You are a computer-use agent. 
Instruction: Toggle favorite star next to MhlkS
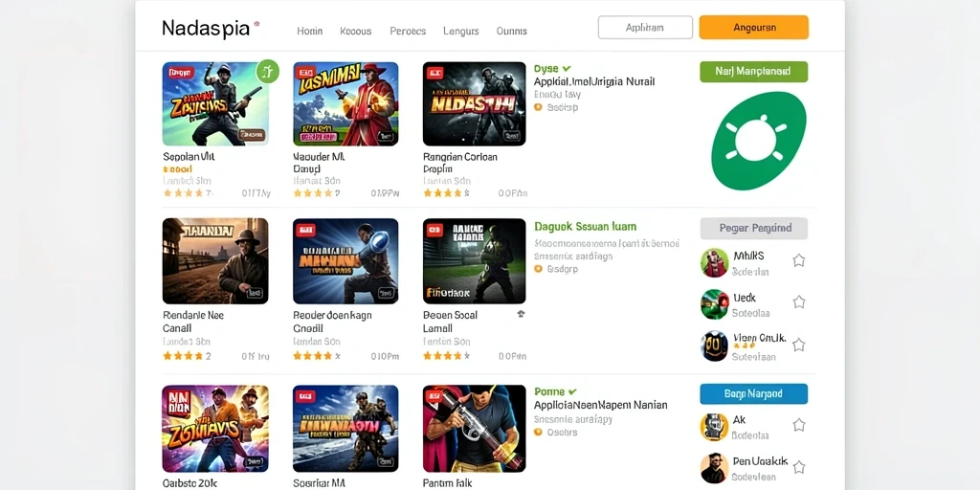(x=799, y=260)
